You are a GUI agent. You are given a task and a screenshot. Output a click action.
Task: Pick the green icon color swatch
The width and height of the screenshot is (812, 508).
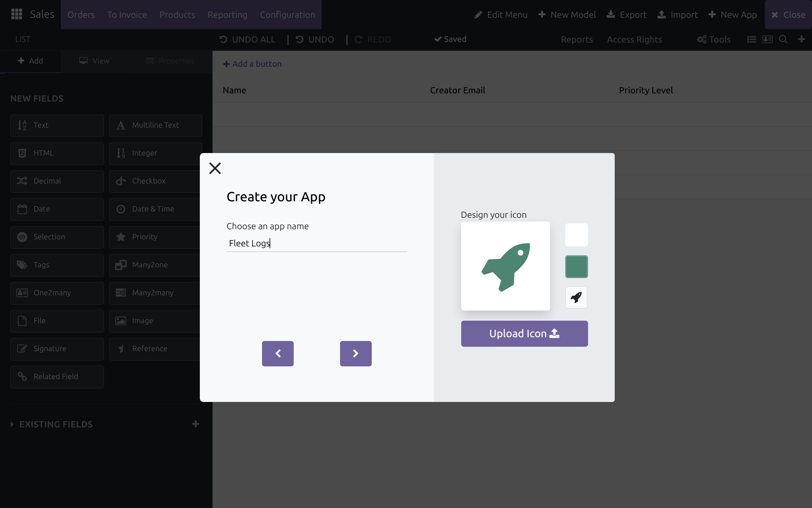[576, 267]
